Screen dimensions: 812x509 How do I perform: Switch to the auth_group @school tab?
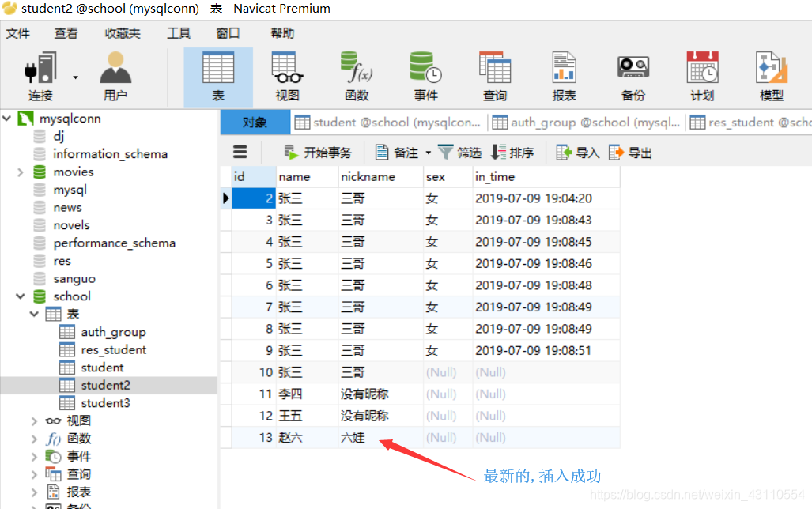(586, 123)
